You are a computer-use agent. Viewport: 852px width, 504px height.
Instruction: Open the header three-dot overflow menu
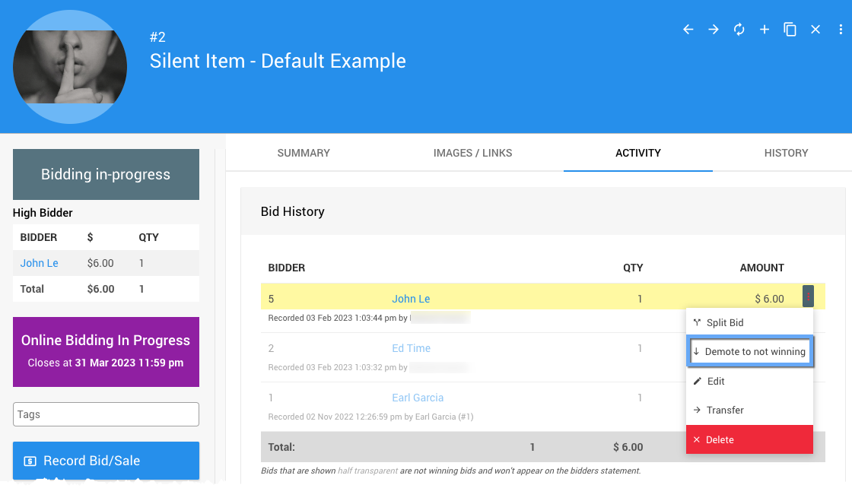[x=841, y=30]
